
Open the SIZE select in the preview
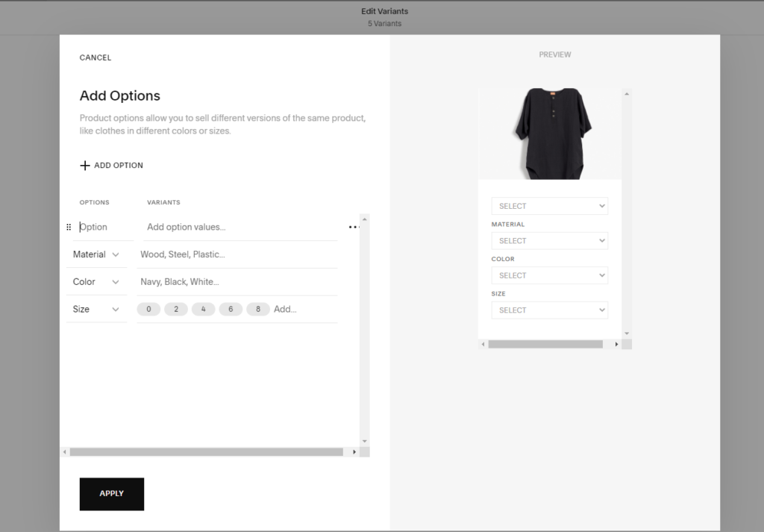coord(549,310)
